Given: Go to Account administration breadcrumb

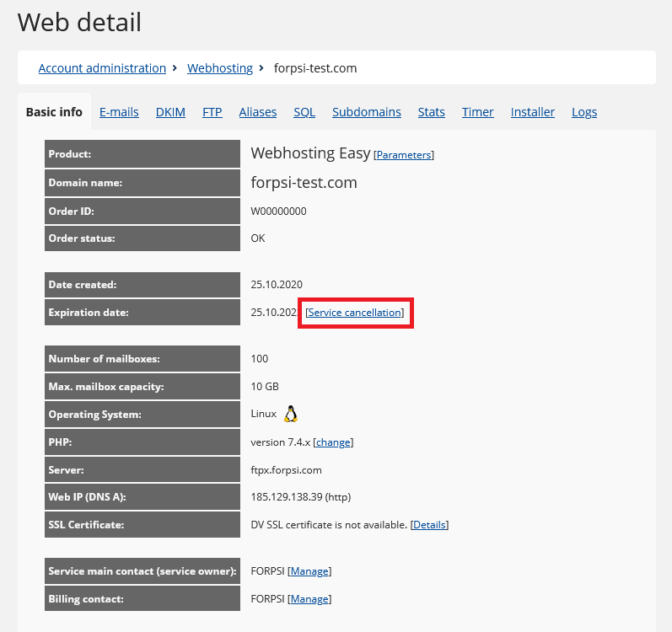Looking at the screenshot, I should point(102,68).
